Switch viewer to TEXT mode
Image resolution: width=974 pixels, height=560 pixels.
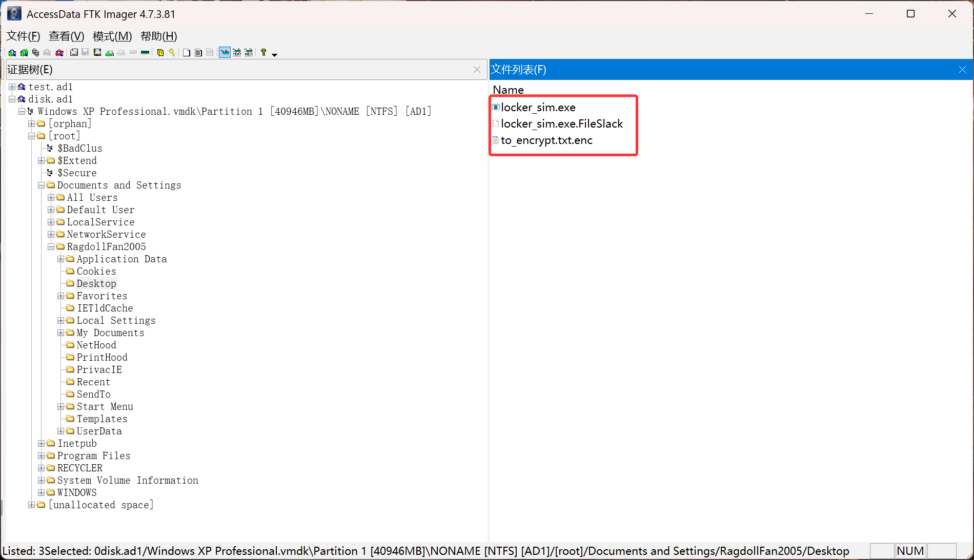pos(237,53)
